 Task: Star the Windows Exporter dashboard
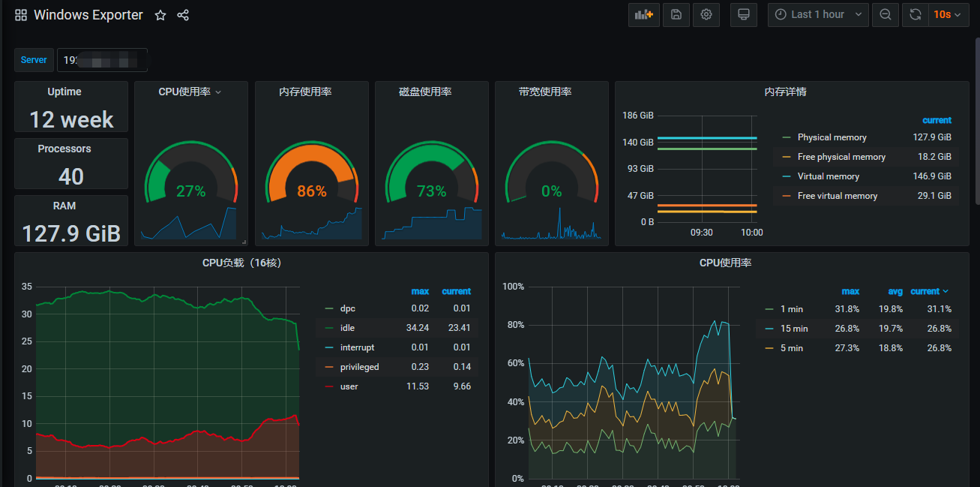[160, 15]
